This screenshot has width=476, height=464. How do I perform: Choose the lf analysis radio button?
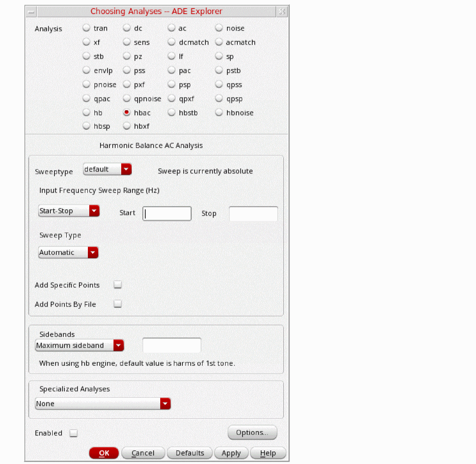172,56
